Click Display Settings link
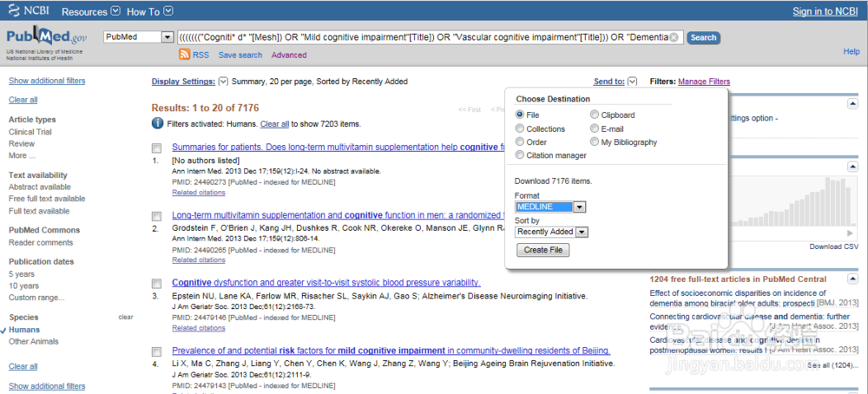The image size is (868, 394). [183, 82]
